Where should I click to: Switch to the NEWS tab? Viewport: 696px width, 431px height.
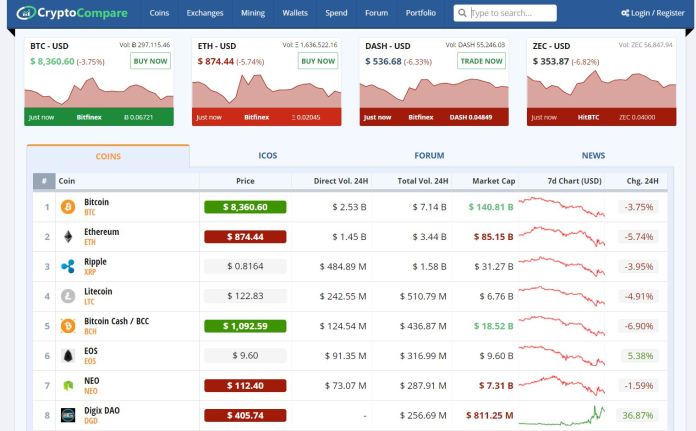click(x=593, y=155)
